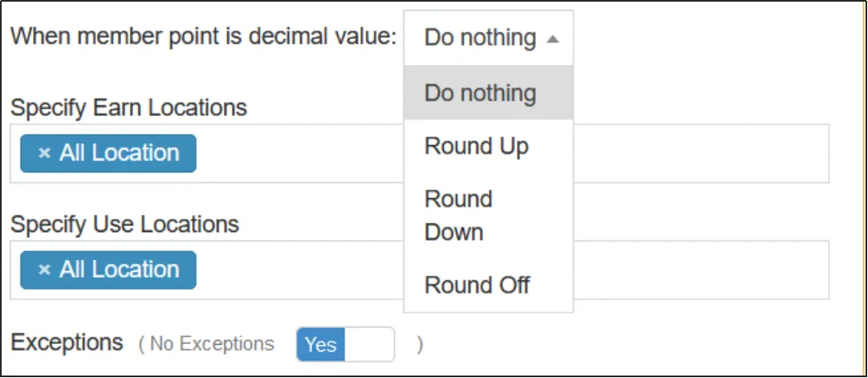This screenshot has width=868, height=378.
Task: Click the Specify Earn Locations label
Action: click(128, 108)
